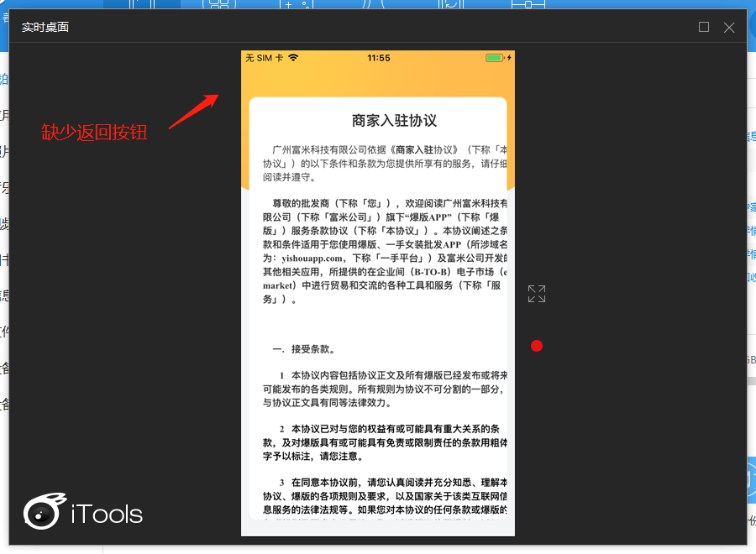Image resolution: width=756 pixels, height=554 pixels.
Task: Click the 一. 接受条款。 heading
Action: point(305,349)
